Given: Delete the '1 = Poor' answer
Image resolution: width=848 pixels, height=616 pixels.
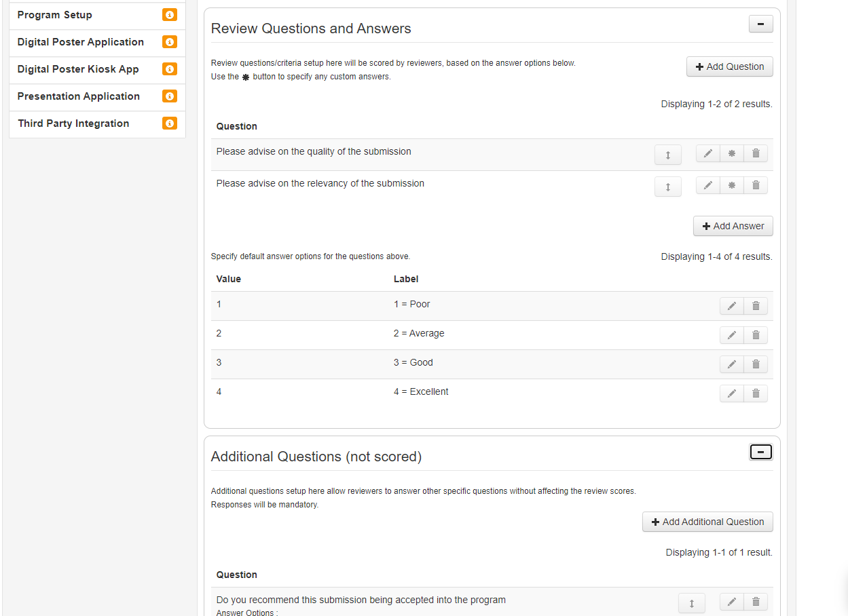Looking at the screenshot, I should coord(756,306).
